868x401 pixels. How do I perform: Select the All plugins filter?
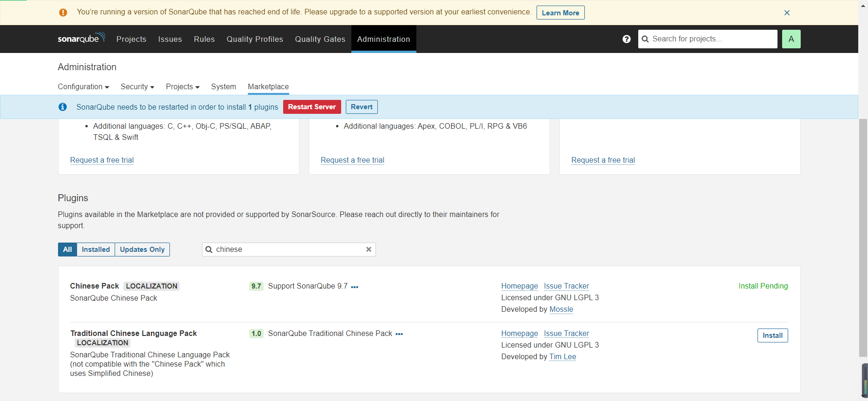click(67, 250)
